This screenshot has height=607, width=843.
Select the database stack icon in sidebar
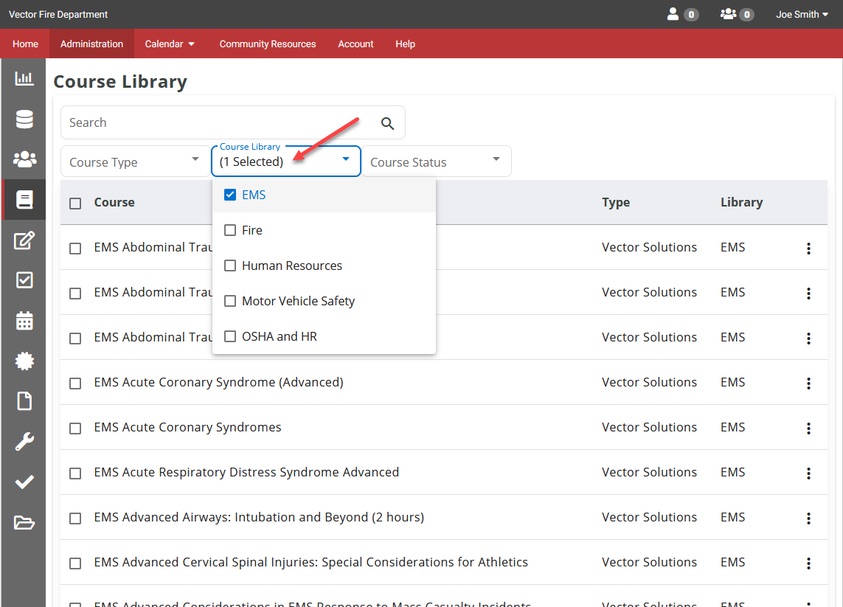point(25,119)
